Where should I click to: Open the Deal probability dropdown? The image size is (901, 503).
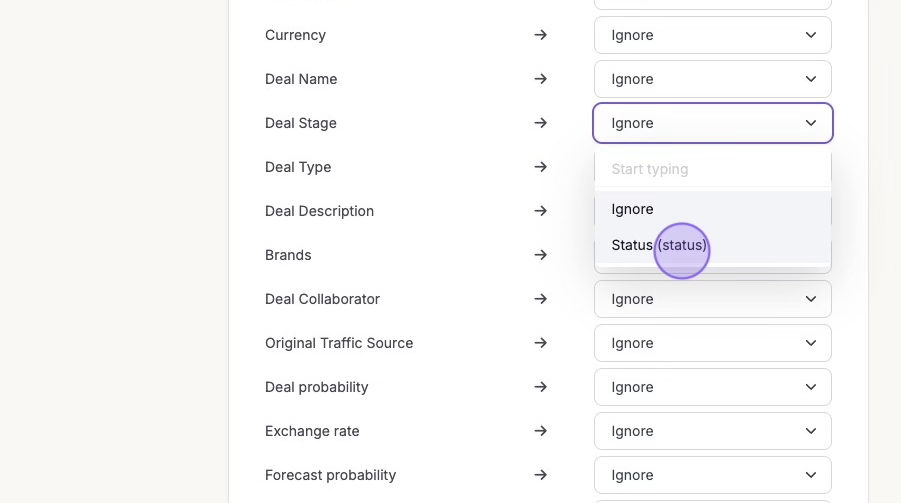click(712, 387)
